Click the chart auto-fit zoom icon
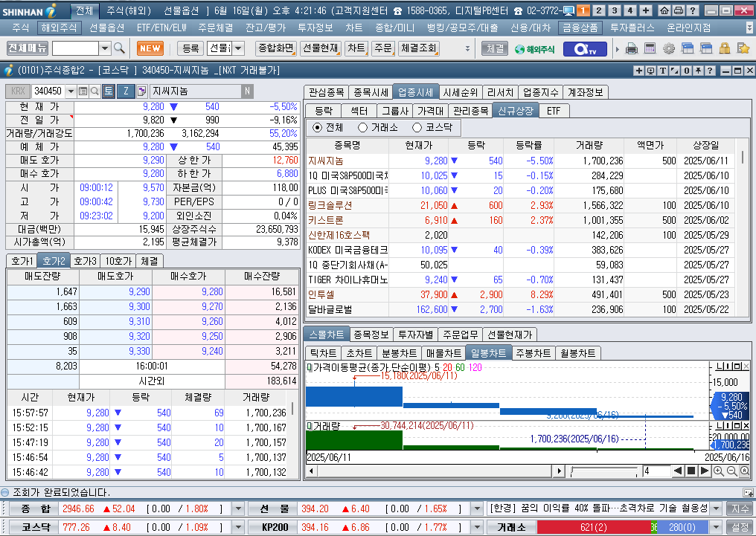 pos(744,471)
